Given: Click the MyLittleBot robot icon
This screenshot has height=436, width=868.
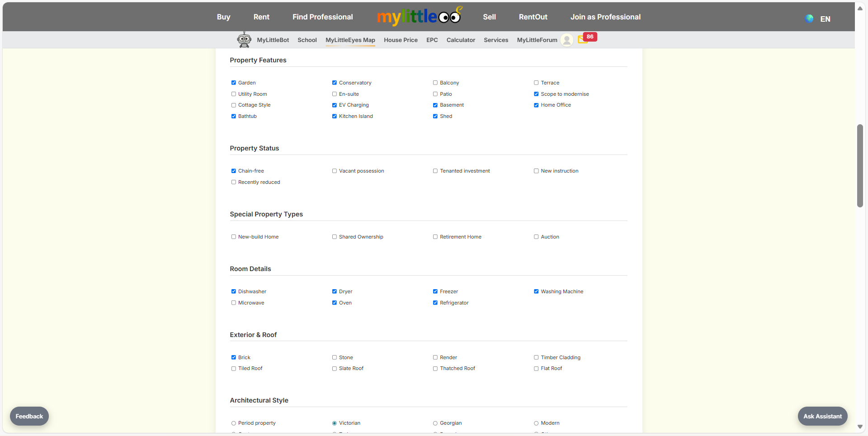Looking at the screenshot, I should [244, 40].
